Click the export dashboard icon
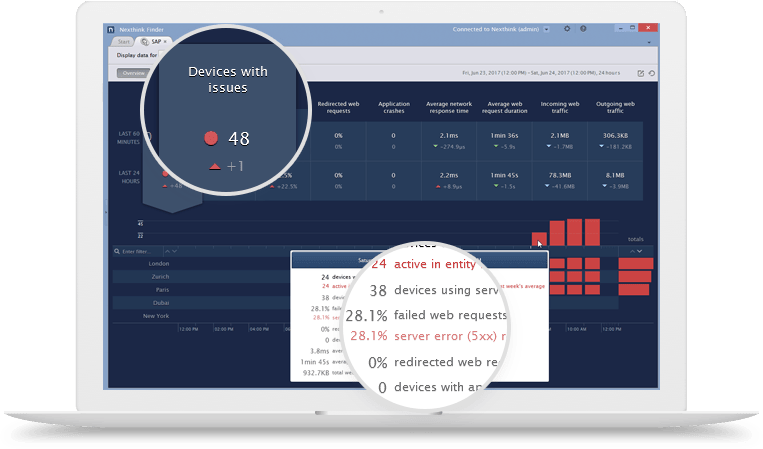 (x=641, y=73)
